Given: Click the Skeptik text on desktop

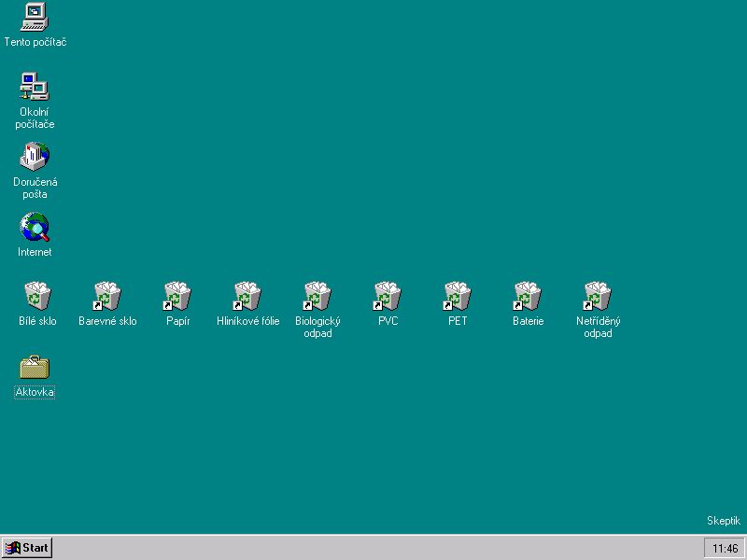Looking at the screenshot, I should (x=723, y=521).
